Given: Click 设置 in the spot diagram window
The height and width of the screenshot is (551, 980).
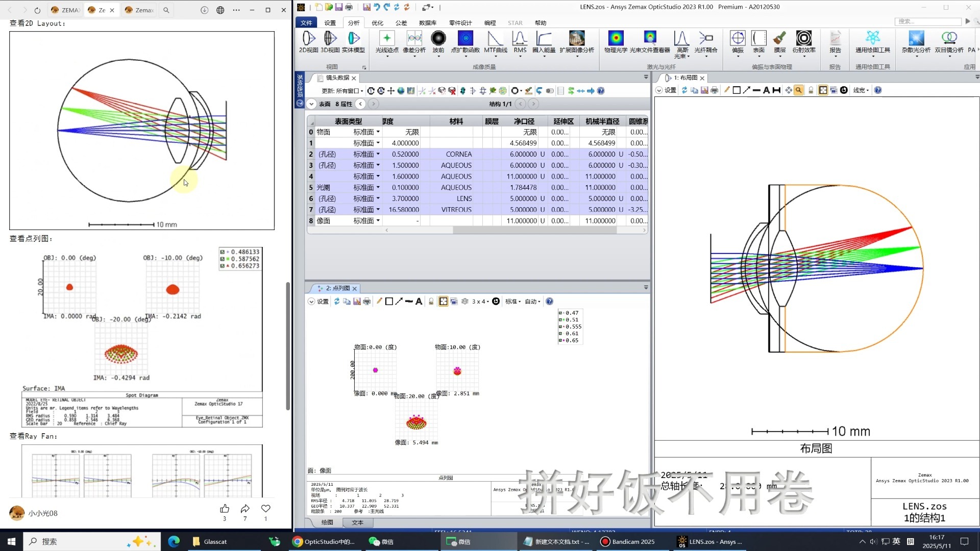Looking at the screenshot, I should (323, 302).
